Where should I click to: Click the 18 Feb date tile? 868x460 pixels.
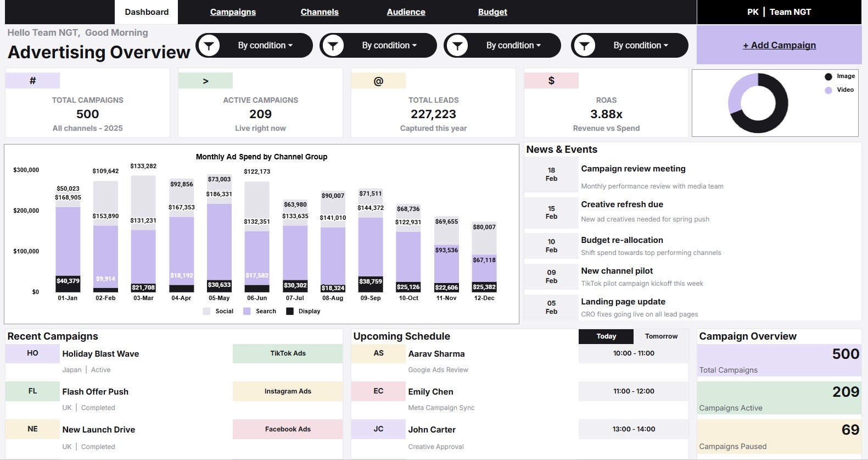[x=551, y=174]
